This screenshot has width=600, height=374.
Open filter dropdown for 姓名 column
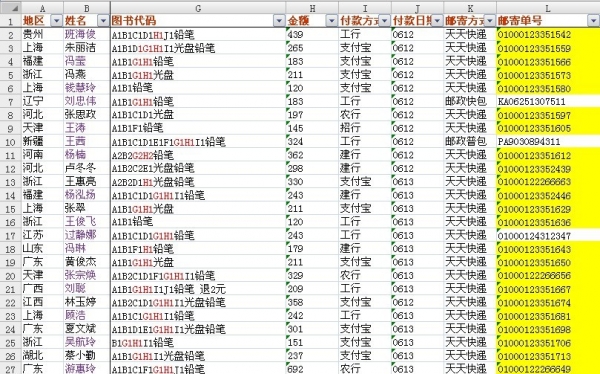(103, 21)
